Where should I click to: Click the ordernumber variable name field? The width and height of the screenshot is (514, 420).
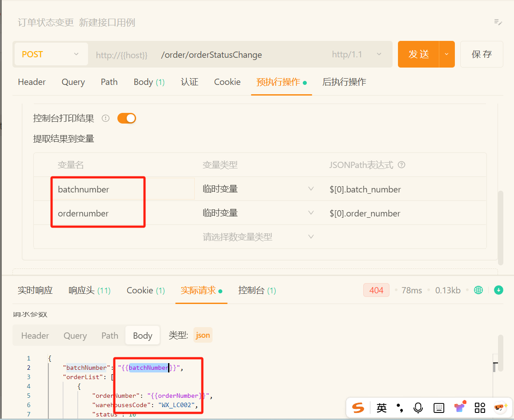point(123,213)
